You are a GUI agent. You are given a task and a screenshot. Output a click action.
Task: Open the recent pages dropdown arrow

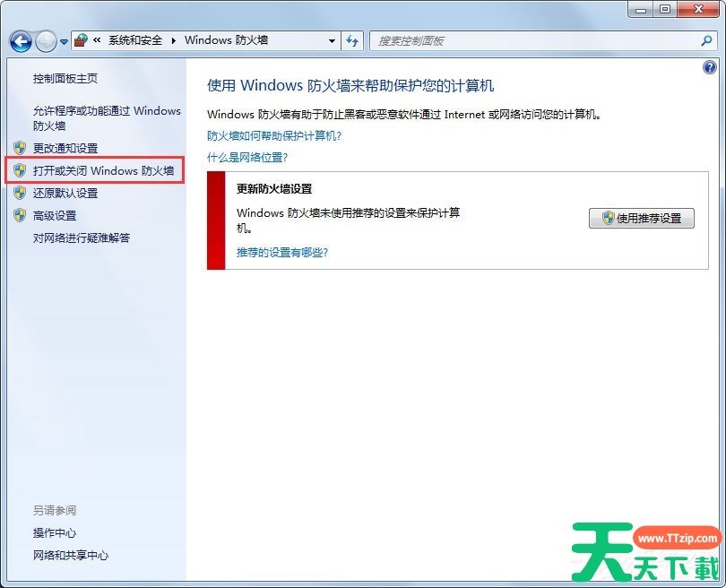click(65, 42)
